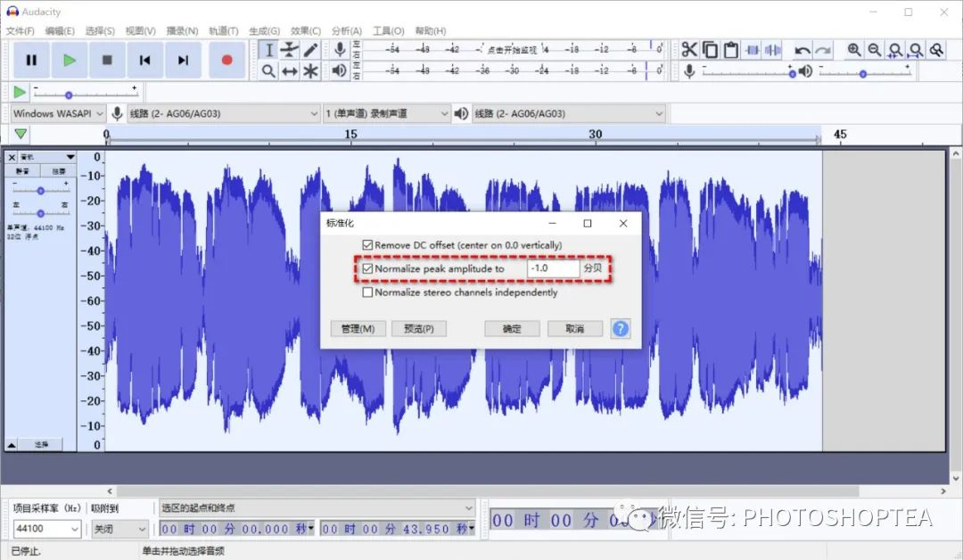Click the Zoom In magnifier icon
Screen dimensions: 963x560
point(854,50)
